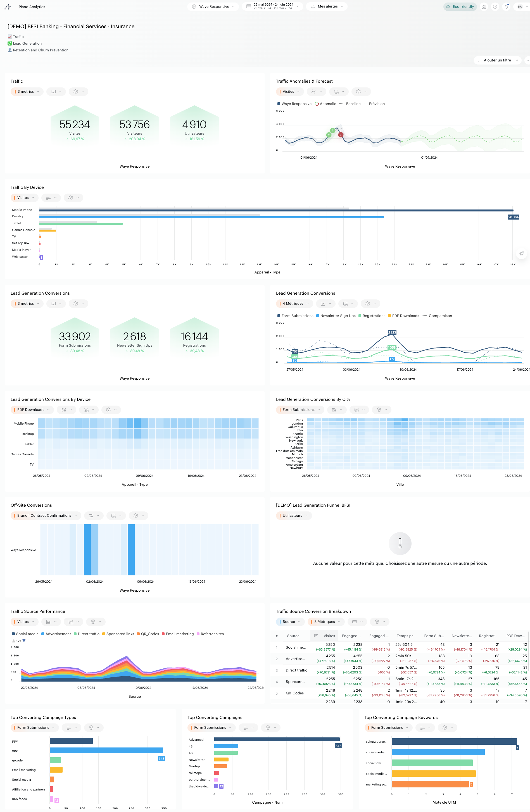Toggle Anomalie legend item
This screenshot has width=530, height=812.
pos(325,104)
